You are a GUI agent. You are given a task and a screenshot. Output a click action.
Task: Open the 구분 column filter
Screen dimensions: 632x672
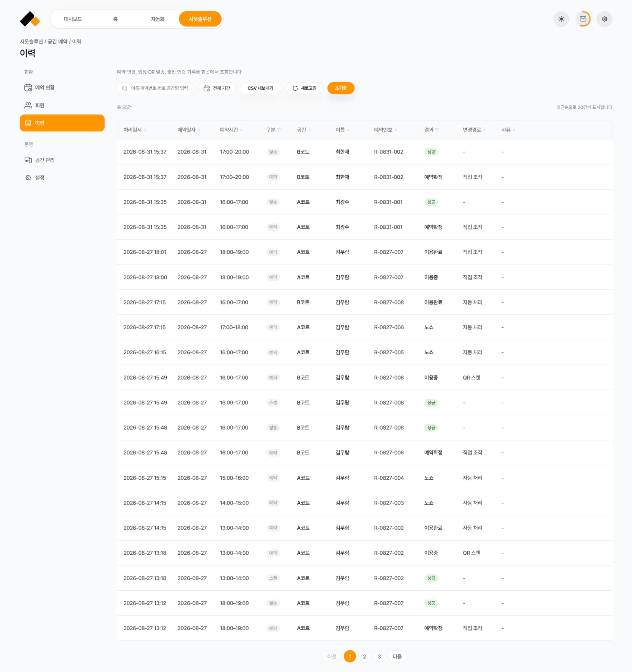coord(279,130)
